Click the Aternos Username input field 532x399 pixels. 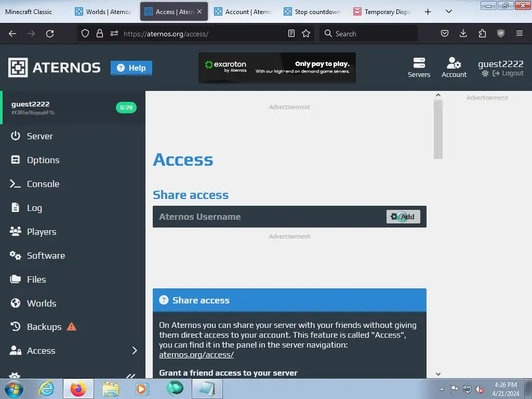[269, 217]
